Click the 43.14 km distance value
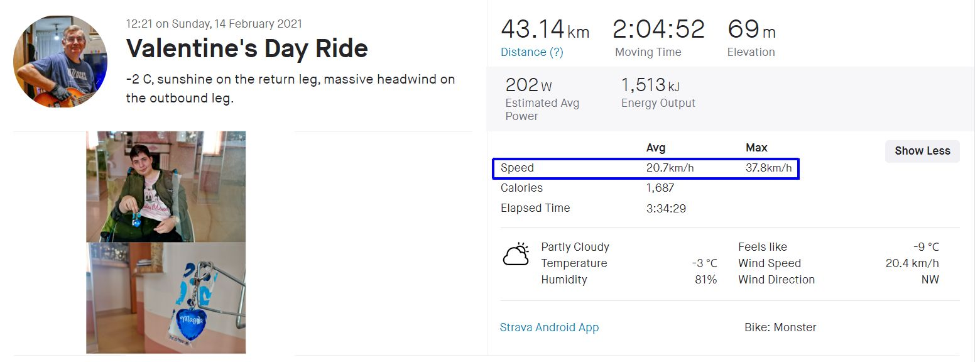This screenshot has width=980, height=362. click(x=545, y=30)
